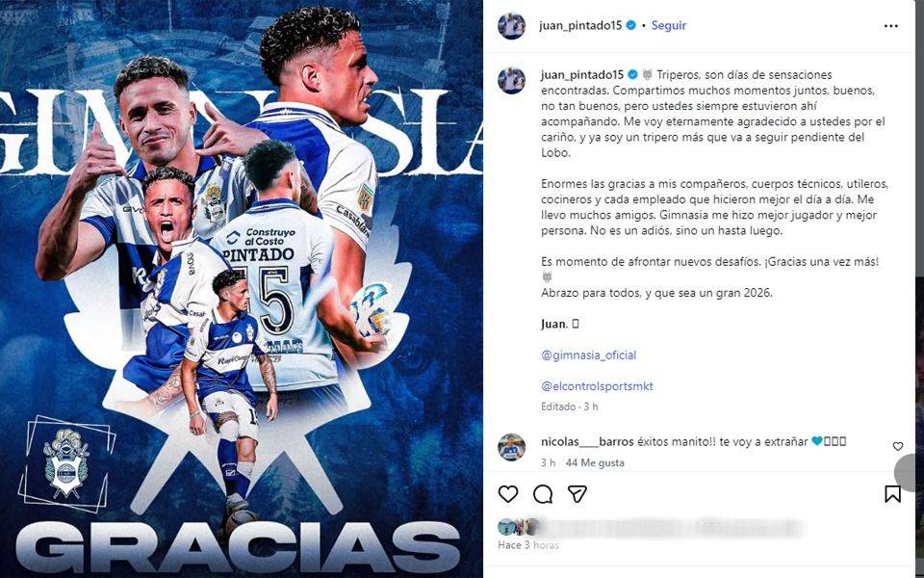Open nicolas___barros commenter profile
This screenshot has width=924, height=578.
click(587, 441)
